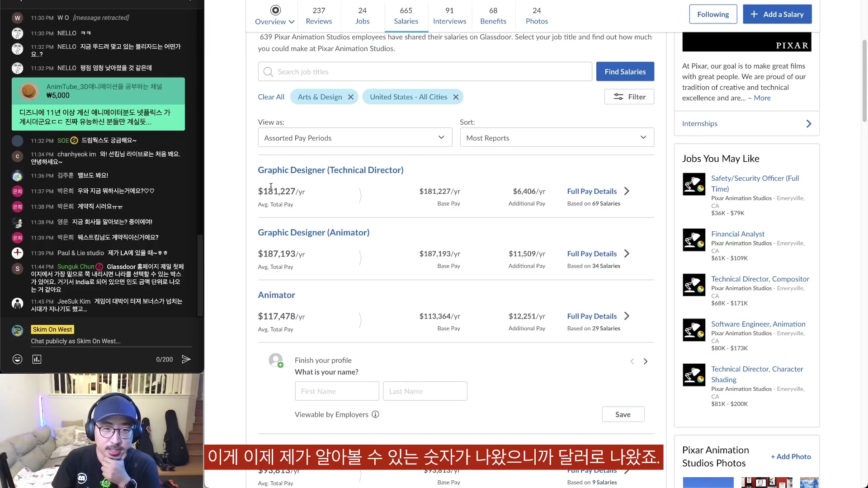This screenshot has width=868, height=488.
Task: Click previous arrow in Finish your profile card
Action: tap(632, 361)
